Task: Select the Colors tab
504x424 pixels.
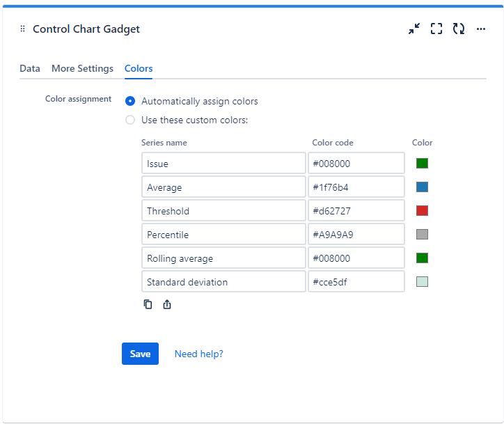Action: pyautogui.click(x=139, y=68)
